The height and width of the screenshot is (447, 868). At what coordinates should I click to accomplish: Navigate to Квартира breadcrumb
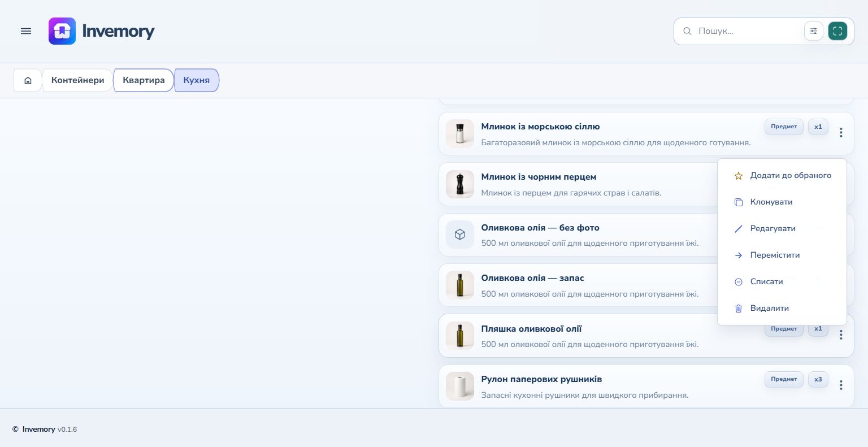tap(144, 80)
